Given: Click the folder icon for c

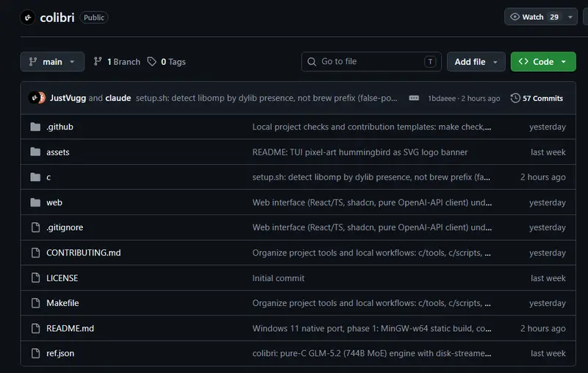Looking at the screenshot, I should pyautogui.click(x=35, y=177).
